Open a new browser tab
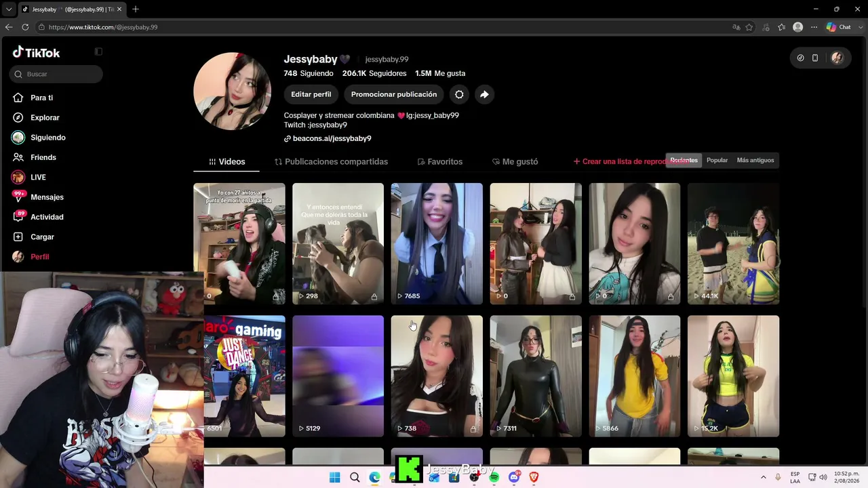Image resolution: width=868 pixels, height=488 pixels. (136, 9)
